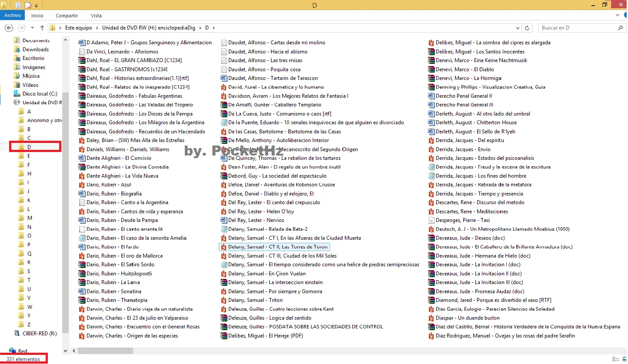Viewport: 628px width, 364px height.
Task: Go up one level with the Up arrow
Action: coord(42,28)
